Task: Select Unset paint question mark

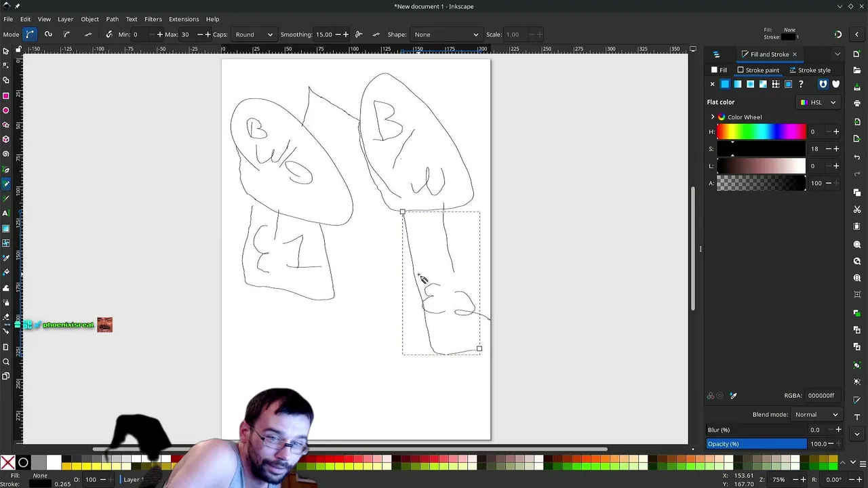Action: click(x=801, y=84)
